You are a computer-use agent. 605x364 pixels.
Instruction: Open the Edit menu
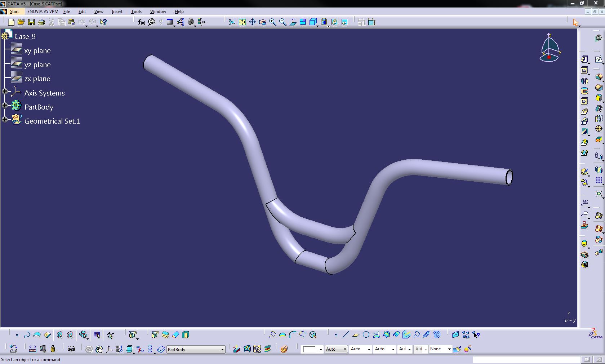click(82, 12)
